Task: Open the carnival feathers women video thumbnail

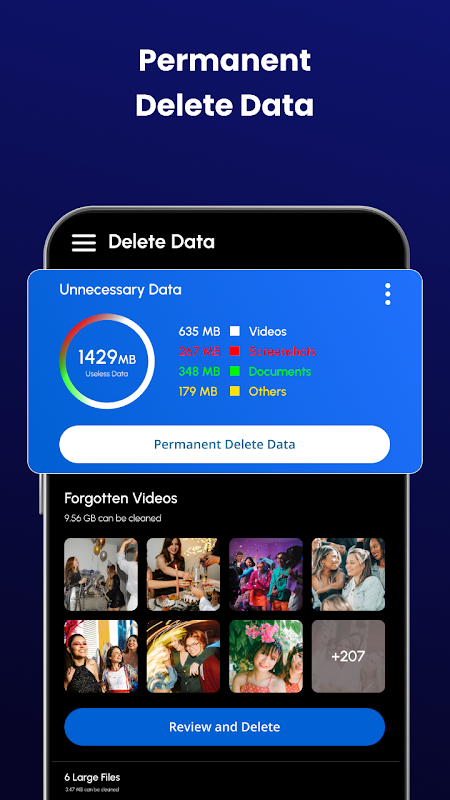Action: point(101,656)
